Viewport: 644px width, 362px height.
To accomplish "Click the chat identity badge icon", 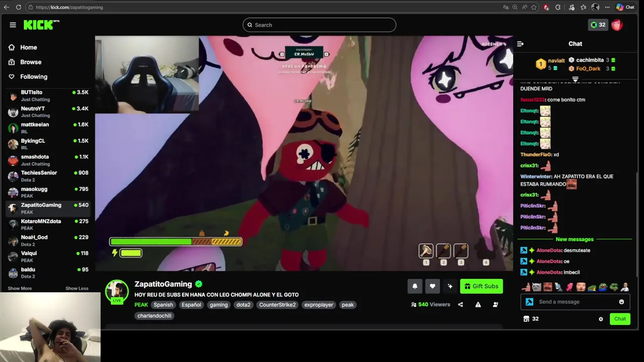I will (529, 302).
